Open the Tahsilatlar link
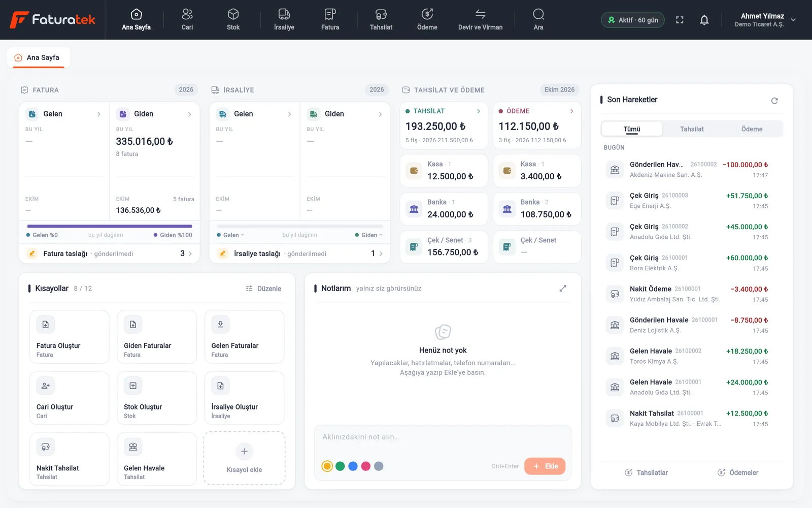Screen dimensions: 812x508 [646, 473]
